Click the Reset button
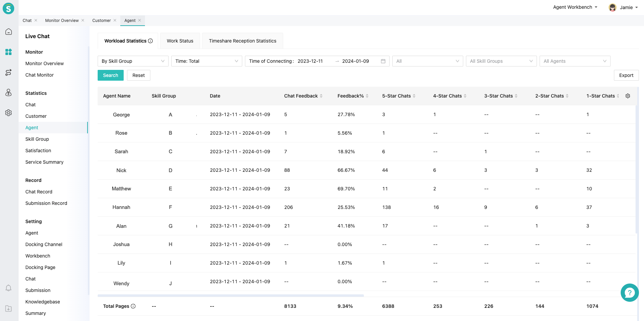 click(x=139, y=75)
